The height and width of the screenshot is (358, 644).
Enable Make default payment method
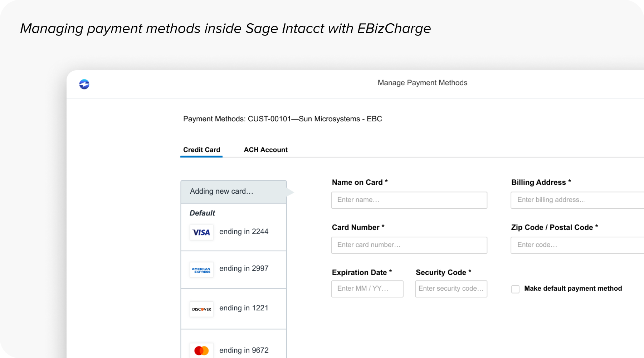tap(515, 289)
